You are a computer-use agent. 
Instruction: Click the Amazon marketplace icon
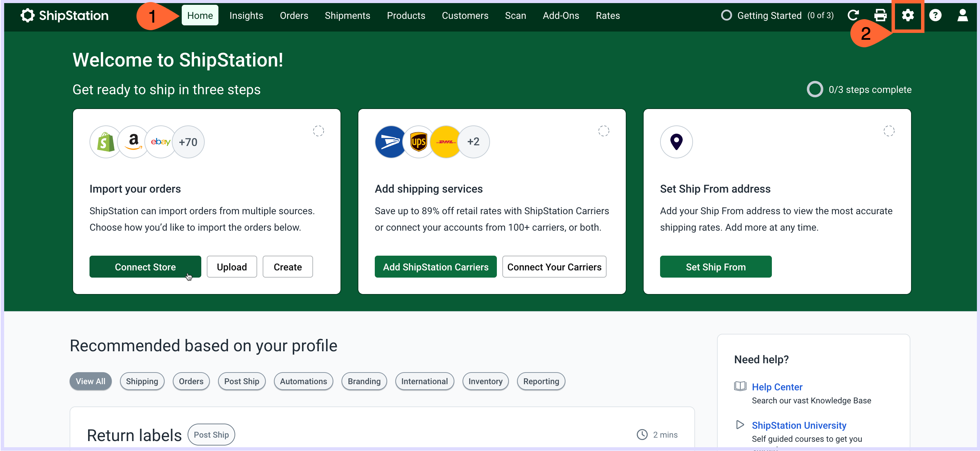point(133,142)
